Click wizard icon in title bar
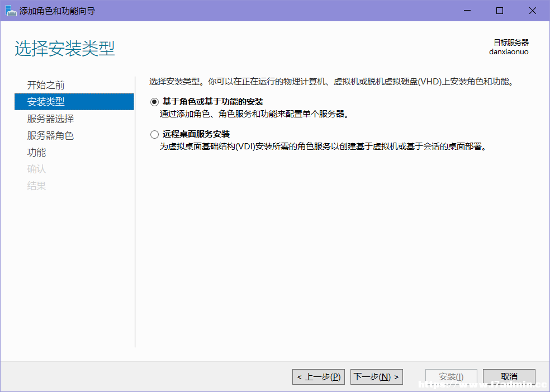Image resolution: width=550 pixels, height=392 pixels. pyautogui.click(x=11, y=11)
